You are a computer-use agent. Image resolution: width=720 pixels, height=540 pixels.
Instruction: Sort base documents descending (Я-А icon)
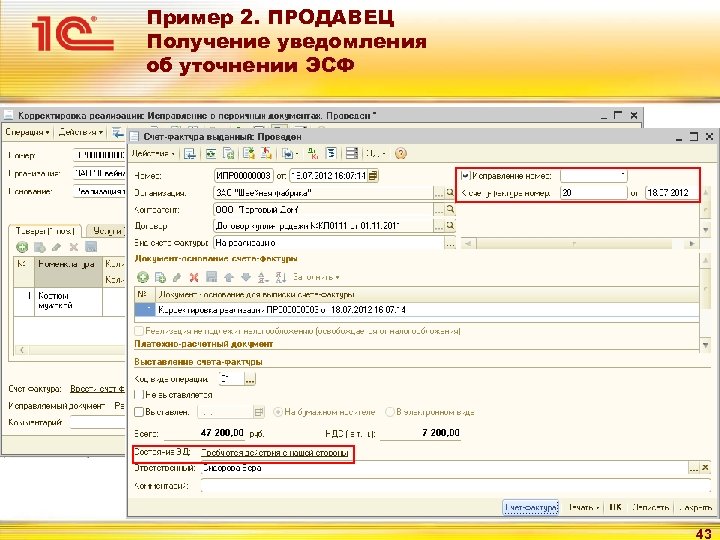click(x=281, y=277)
